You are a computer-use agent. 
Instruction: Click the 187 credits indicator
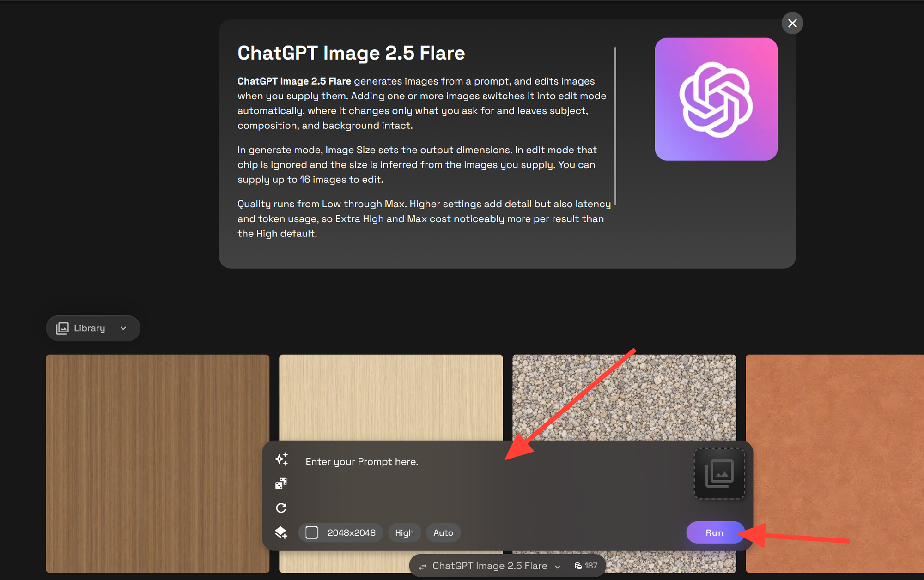pyautogui.click(x=586, y=566)
